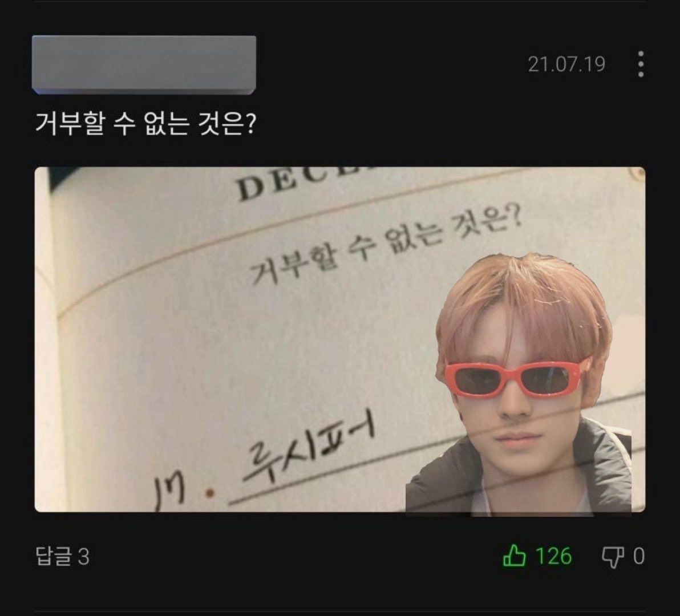Tap the thumbs-down dislike icon

tap(613, 557)
